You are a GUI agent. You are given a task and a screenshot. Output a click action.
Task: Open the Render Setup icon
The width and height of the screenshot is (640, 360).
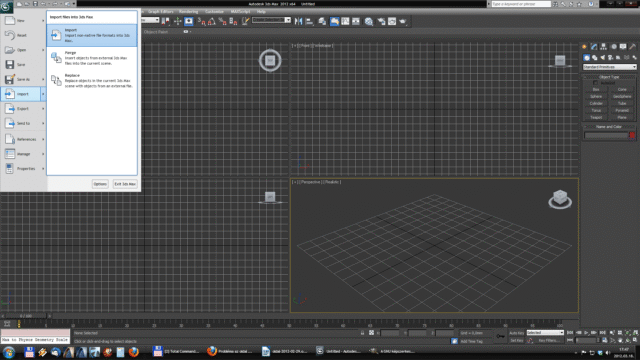(381, 21)
